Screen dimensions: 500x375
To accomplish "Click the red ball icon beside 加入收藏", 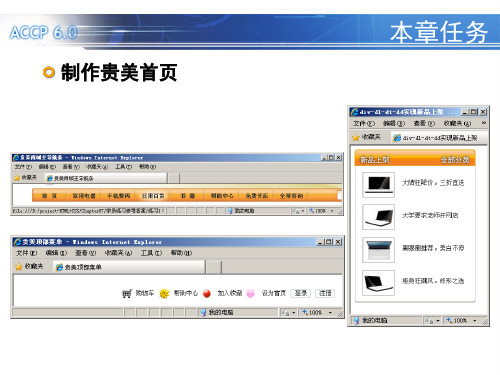I will (x=207, y=293).
